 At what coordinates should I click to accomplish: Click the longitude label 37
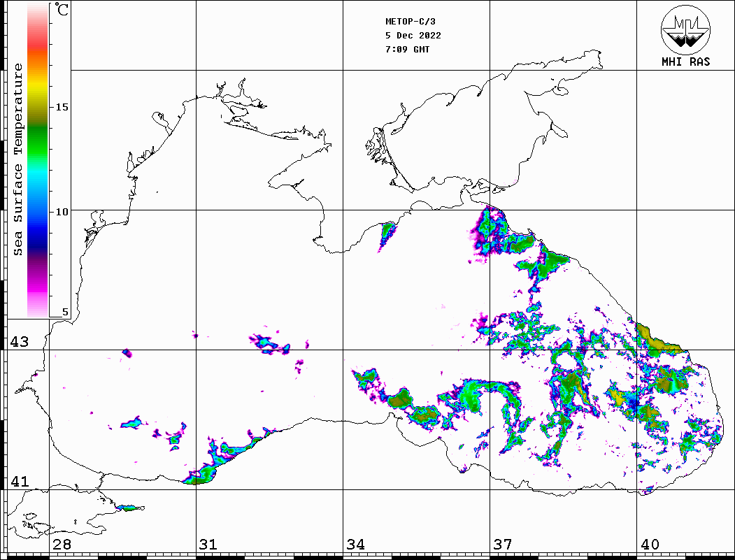pos(503,544)
